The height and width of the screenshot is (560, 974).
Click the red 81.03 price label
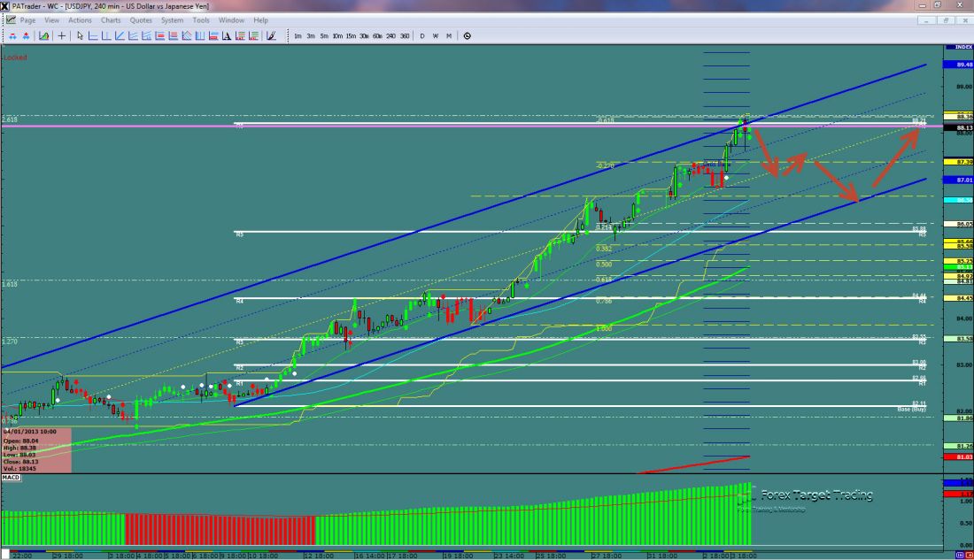click(x=965, y=456)
